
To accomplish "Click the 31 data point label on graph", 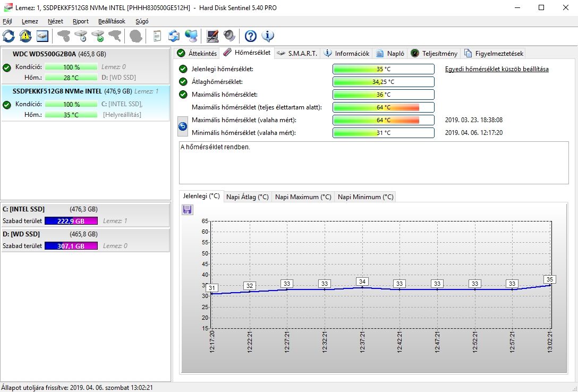I will tap(212, 288).
